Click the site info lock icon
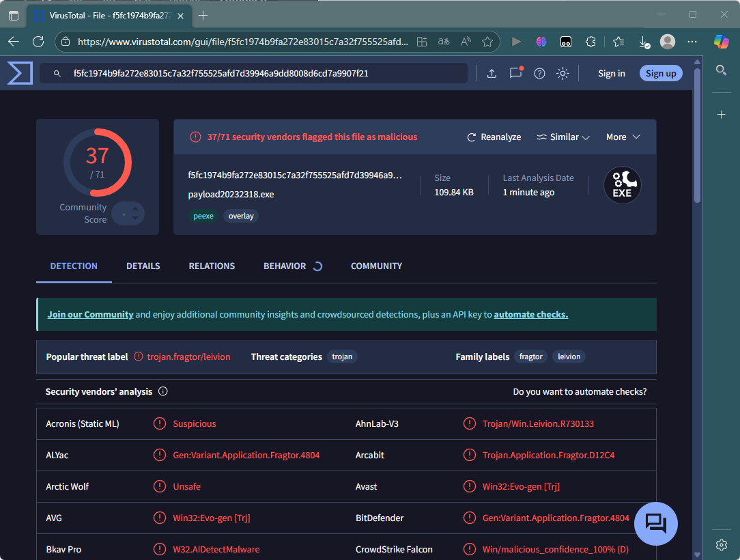 [66, 42]
